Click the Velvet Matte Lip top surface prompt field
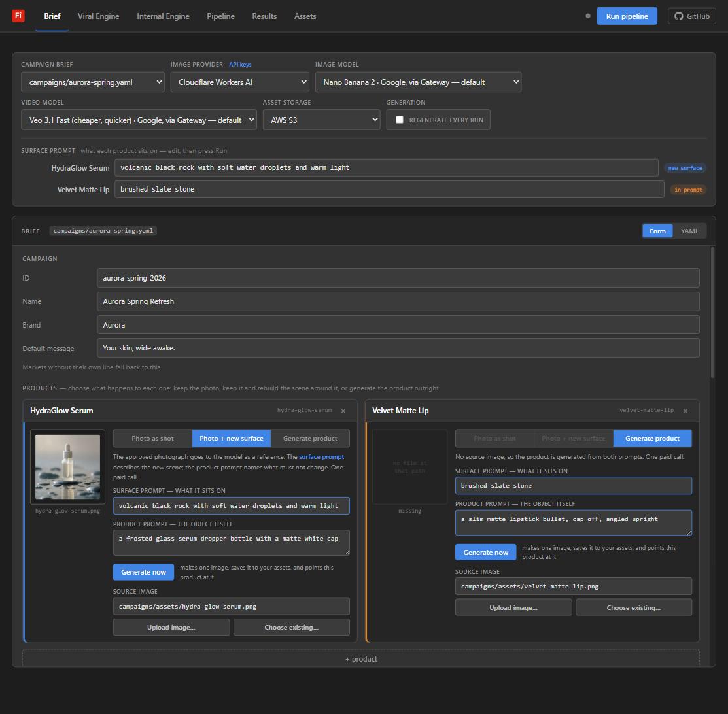This screenshot has width=728, height=714. click(x=389, y=190)
